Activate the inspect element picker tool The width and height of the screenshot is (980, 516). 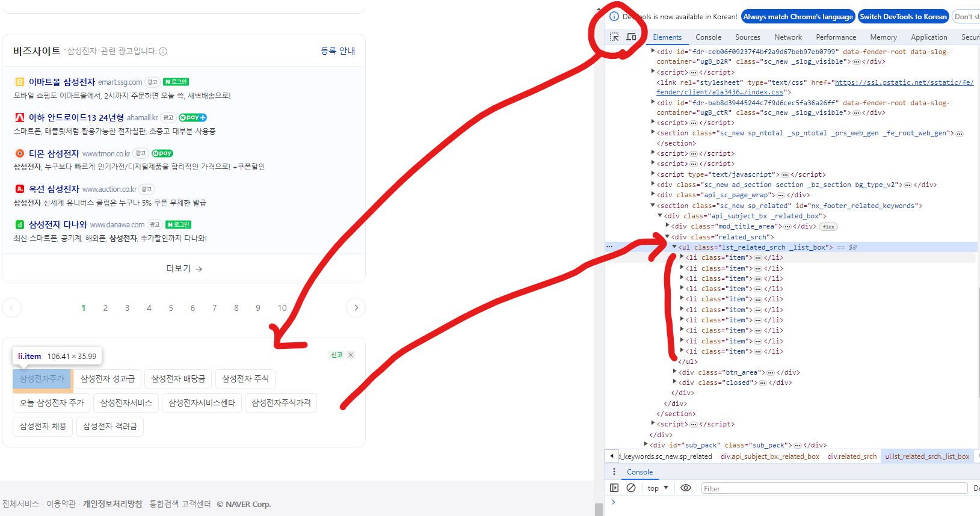[614, 37]
